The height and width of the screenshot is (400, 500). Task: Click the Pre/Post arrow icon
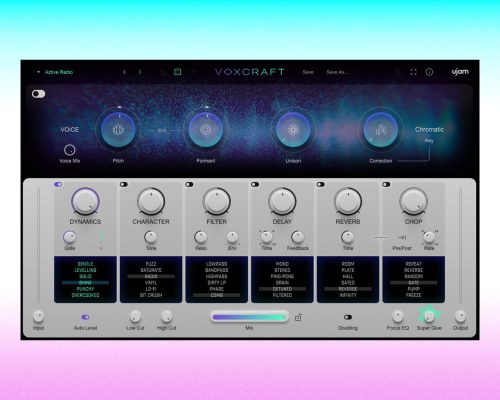point(402,237)
